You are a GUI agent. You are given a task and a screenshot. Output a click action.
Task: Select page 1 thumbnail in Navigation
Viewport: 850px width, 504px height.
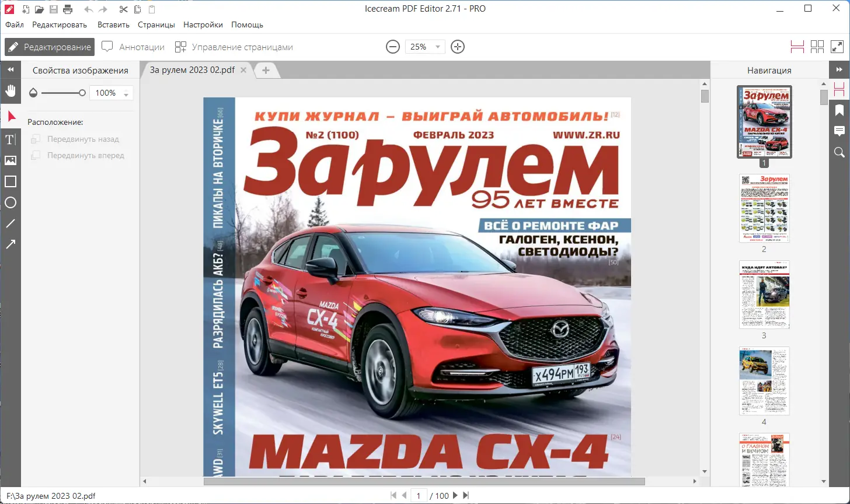(x=764, y=121)
